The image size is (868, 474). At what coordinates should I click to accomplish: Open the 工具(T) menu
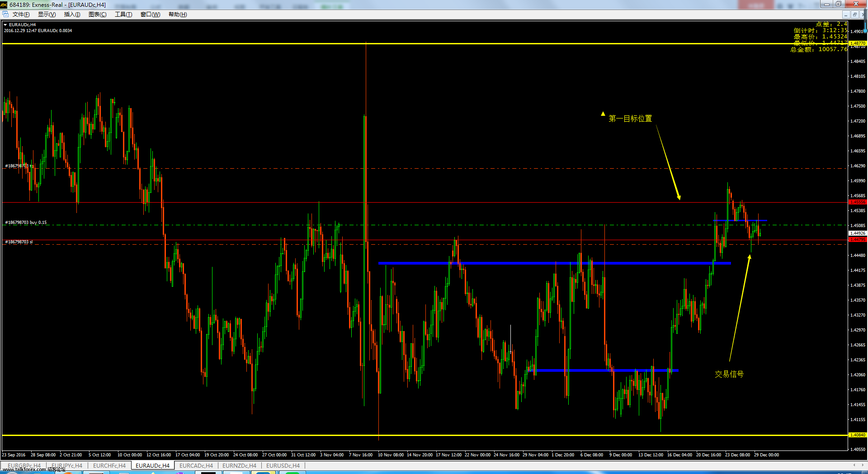[x=123, y=14]
